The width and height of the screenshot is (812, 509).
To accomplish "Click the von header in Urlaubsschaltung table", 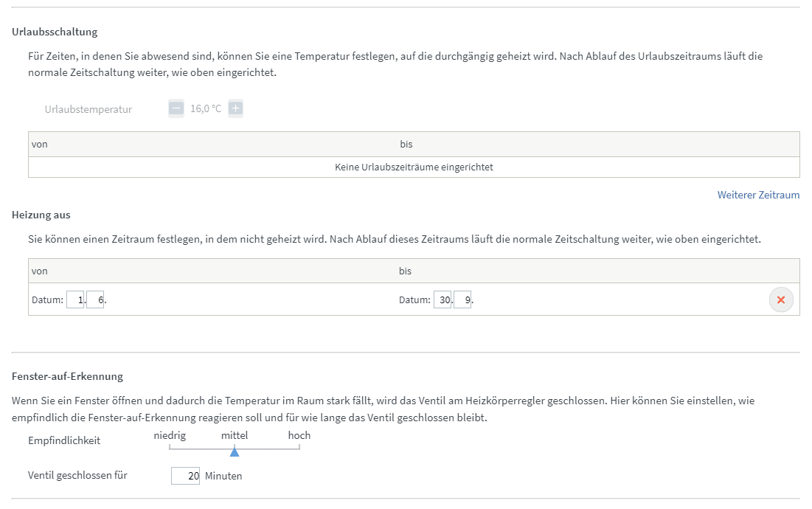I will tap(40, 145).
